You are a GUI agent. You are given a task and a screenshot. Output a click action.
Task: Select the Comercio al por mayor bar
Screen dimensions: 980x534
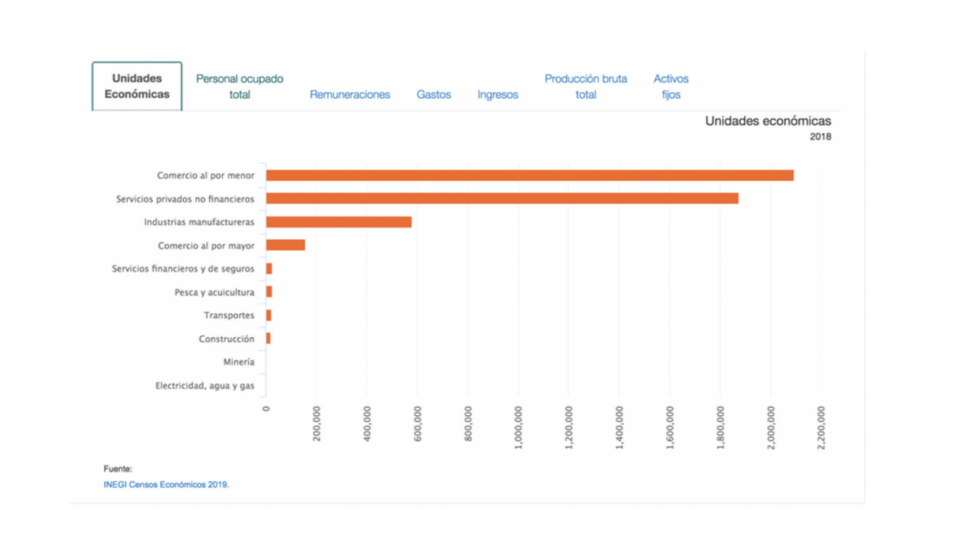[285, 245]
